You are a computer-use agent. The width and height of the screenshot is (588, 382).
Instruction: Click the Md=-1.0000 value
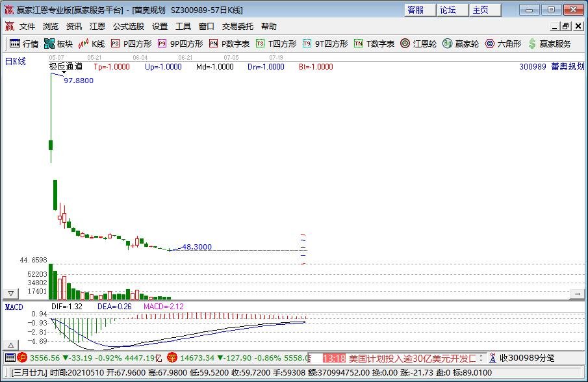(215, 67)
